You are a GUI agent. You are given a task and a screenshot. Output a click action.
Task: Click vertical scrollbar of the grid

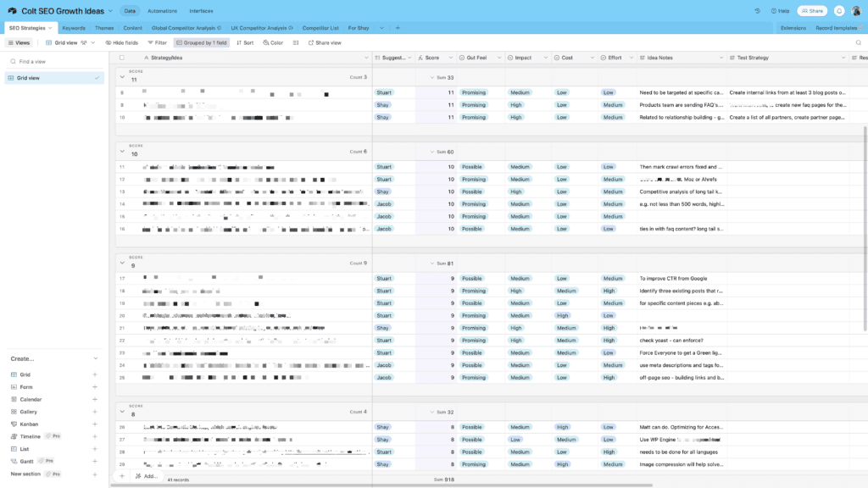pos(865,227)
